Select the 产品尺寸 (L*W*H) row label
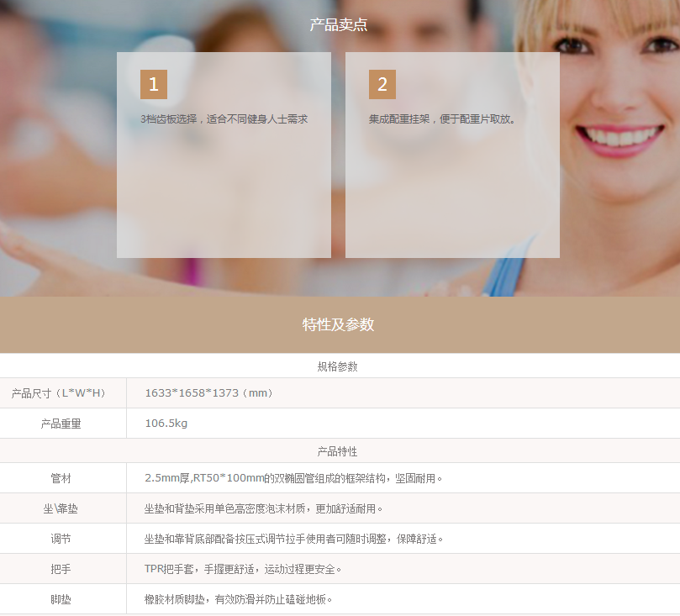 pos(58,393)
